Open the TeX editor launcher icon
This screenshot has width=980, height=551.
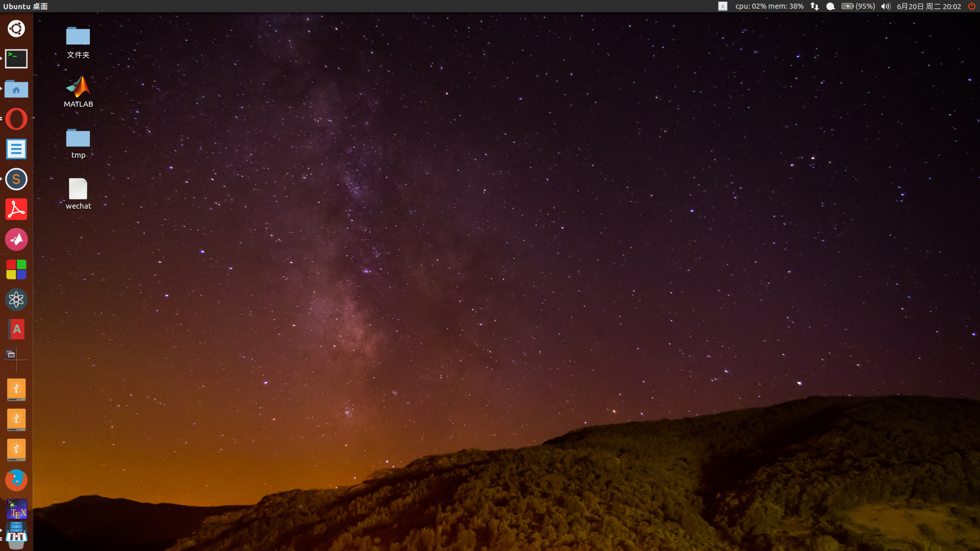click(16, 510)
